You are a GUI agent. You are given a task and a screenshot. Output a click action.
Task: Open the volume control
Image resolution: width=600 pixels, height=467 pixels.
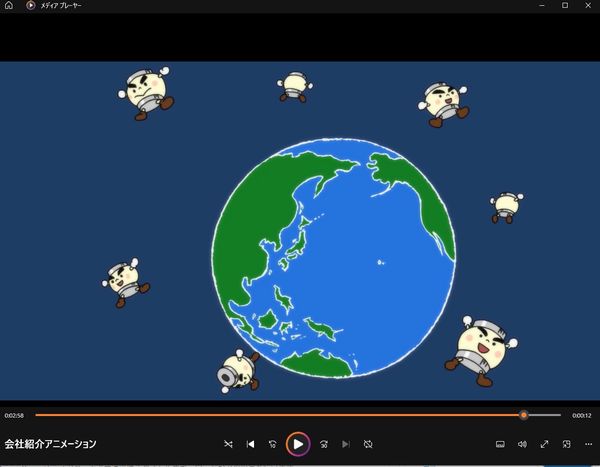point(522,443)
